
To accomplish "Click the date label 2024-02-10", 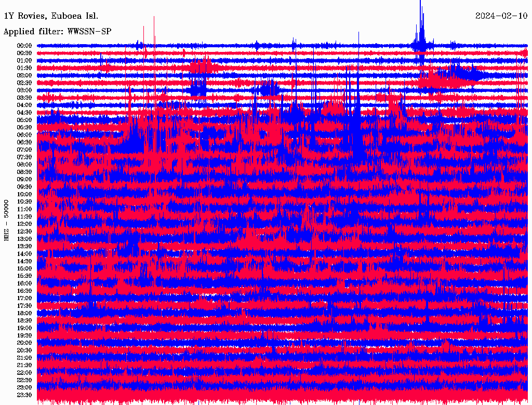I will (501, 16).
